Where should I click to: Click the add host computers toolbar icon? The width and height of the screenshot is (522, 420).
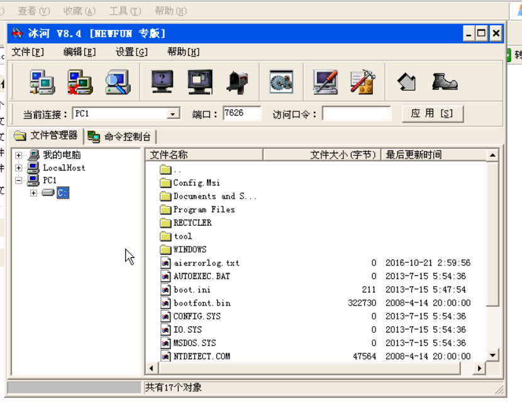tap(42, 82)
